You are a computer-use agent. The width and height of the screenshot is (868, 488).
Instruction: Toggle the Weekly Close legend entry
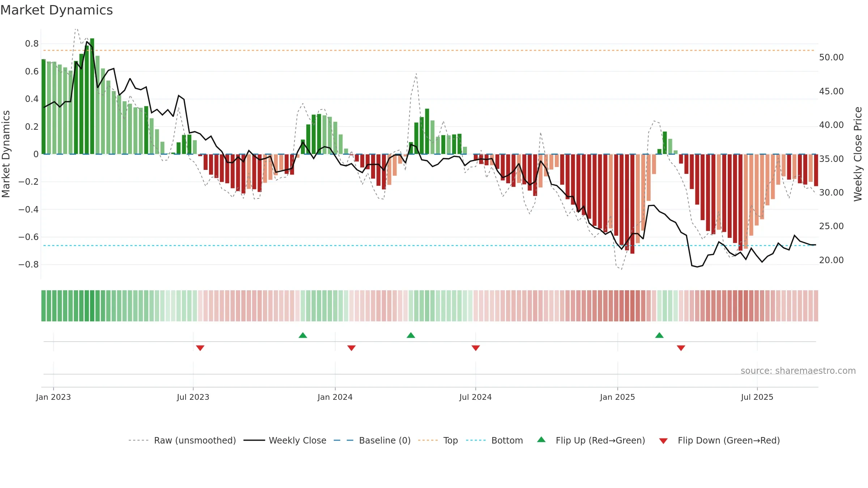point(285,440)
